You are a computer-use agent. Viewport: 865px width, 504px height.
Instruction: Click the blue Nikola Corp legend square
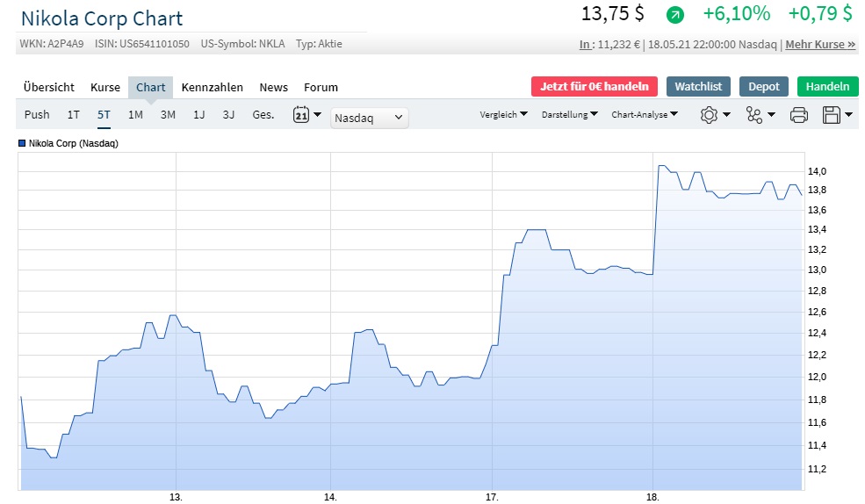(x=22, y=143)
